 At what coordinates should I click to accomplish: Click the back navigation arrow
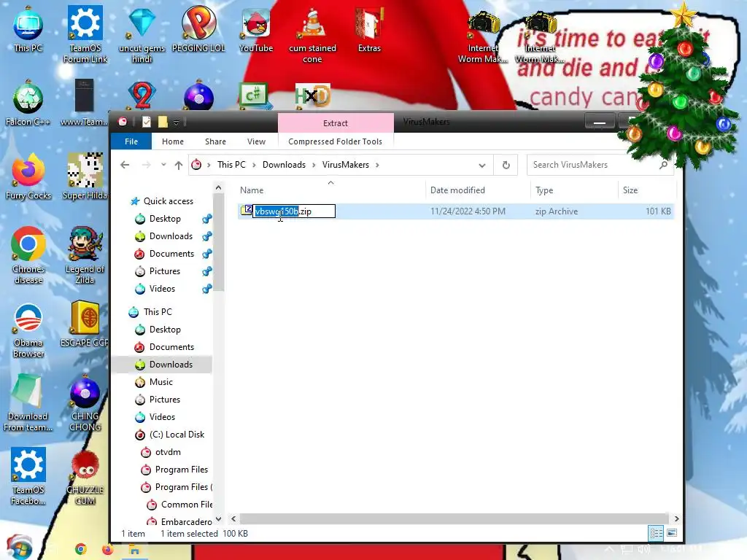click(x=125, y=165)
